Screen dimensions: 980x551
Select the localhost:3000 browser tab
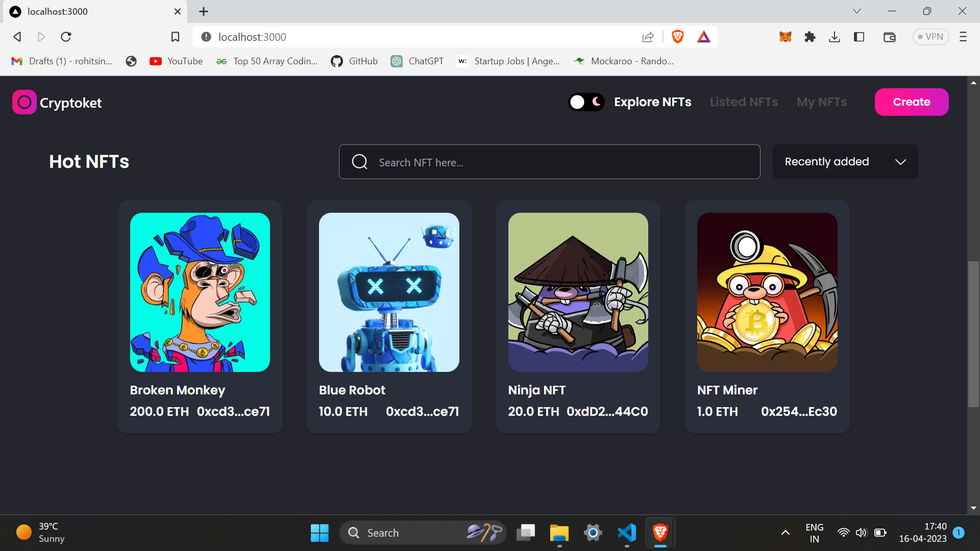[x=95, y=11]
